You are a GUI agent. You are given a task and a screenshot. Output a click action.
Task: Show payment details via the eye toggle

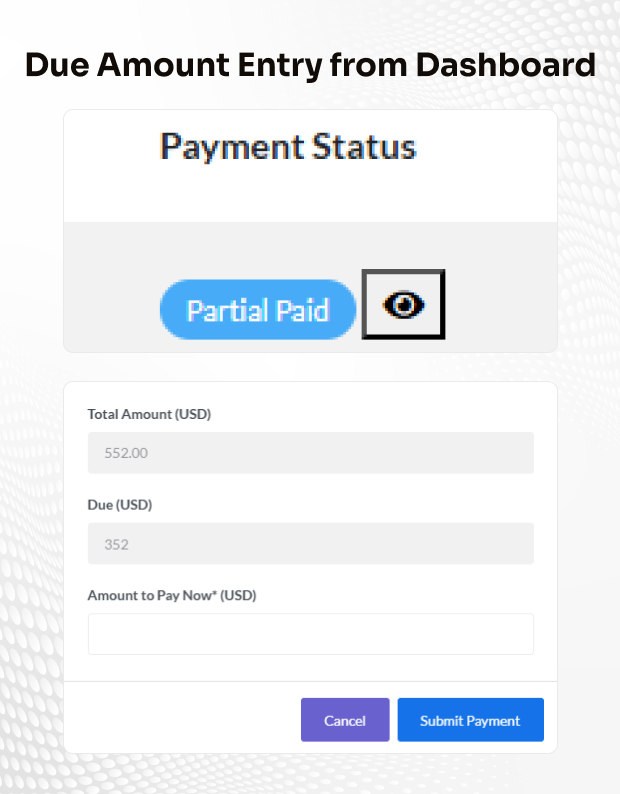click(x=403, y=305)
